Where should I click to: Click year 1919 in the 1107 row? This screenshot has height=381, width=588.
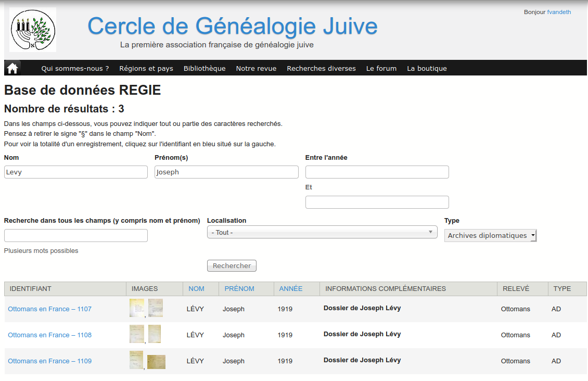point(285,309)
